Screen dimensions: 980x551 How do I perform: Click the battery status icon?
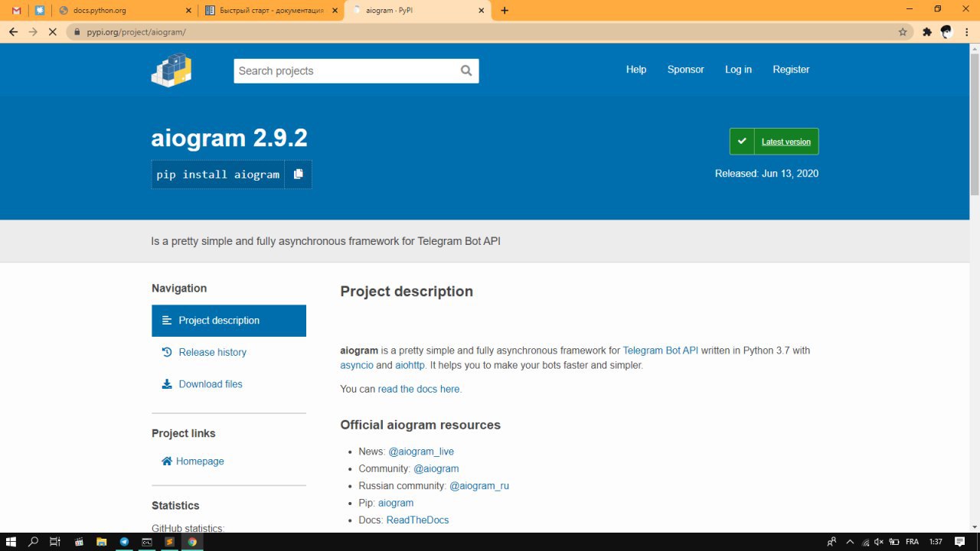tap(893, 542)
